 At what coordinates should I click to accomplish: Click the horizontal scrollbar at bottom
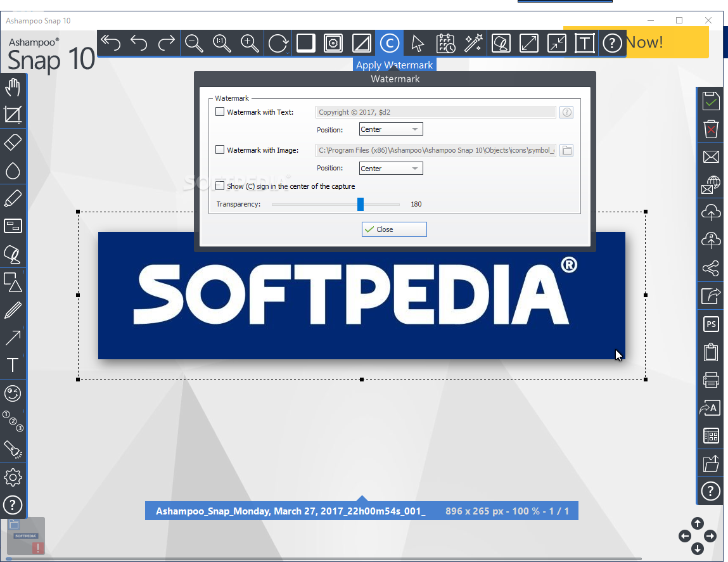(324, 559)
